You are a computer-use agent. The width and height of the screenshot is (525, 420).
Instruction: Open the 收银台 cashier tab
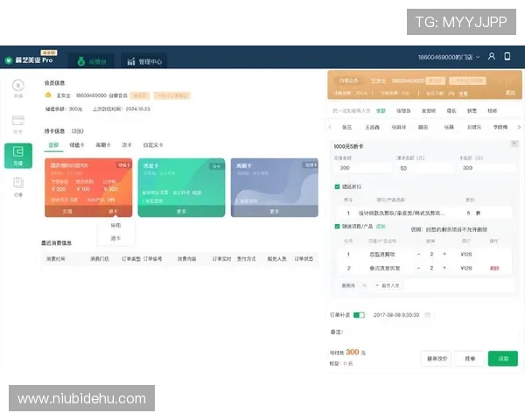click(91, 61)
